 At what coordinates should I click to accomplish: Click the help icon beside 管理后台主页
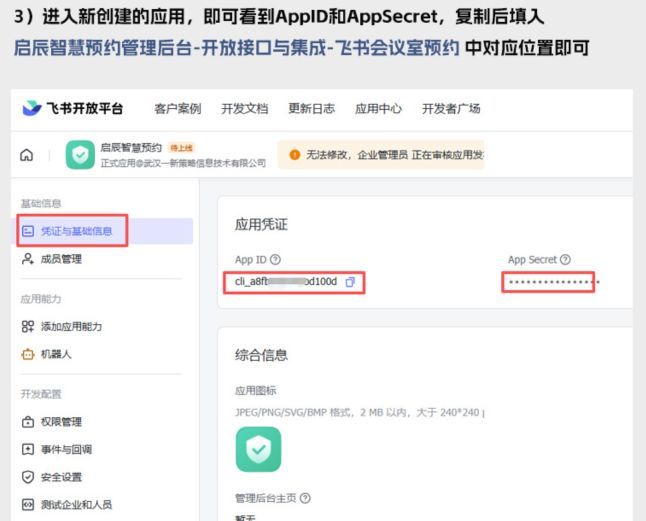point(305,497)
